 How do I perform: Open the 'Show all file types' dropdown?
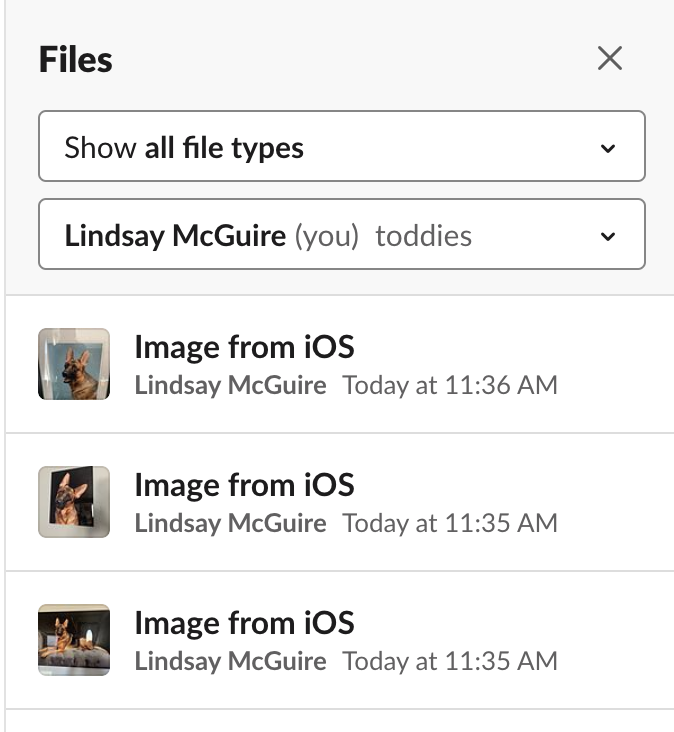(342, 146)
